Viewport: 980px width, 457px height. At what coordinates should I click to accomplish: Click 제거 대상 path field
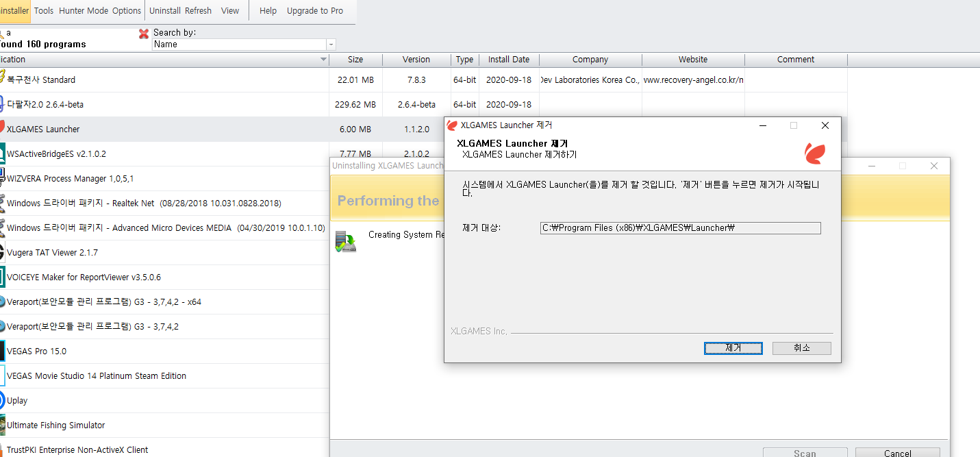point(680,228)
